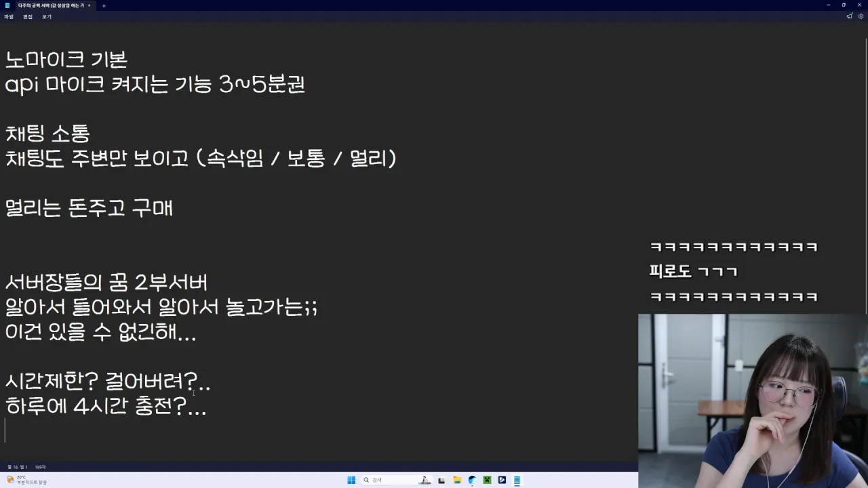Open Microsoft Edge from the taskbar
Screen dimensions: 868x488
472,480
